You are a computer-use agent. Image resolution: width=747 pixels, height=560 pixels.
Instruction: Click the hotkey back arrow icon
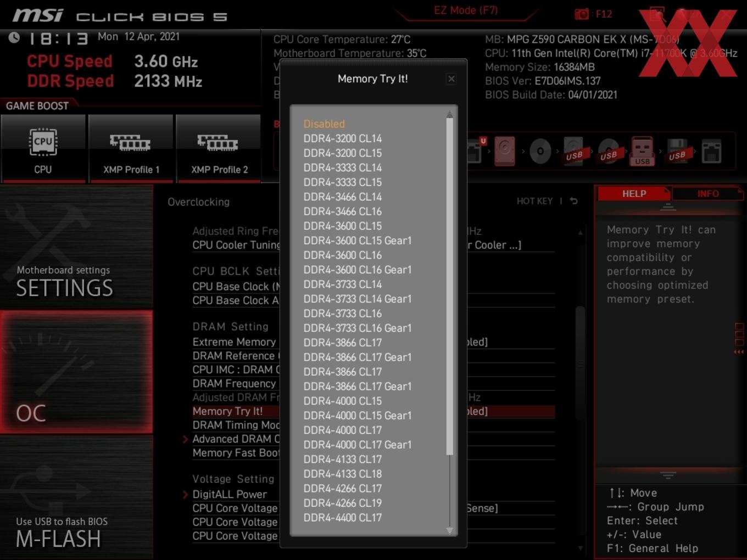point(573,201)
